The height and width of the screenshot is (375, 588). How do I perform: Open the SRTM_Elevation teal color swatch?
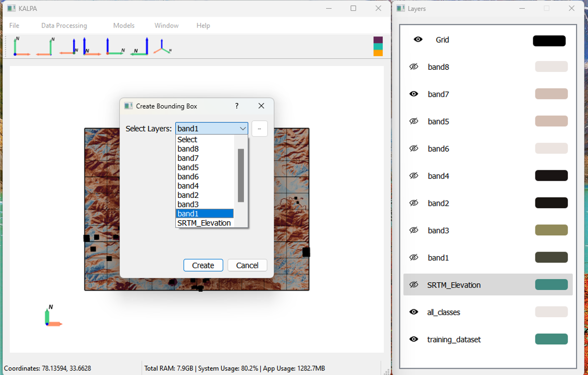point(551,284)
